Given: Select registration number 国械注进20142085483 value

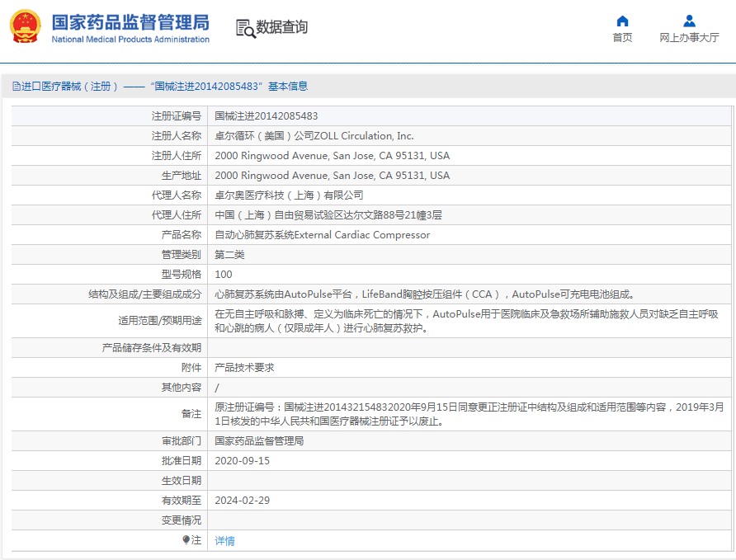Looking at the screenshot, I should (x=267, y=115).
